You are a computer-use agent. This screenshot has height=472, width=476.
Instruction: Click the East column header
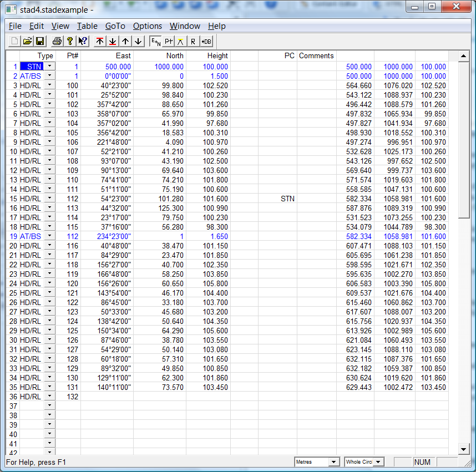point(107,55)
